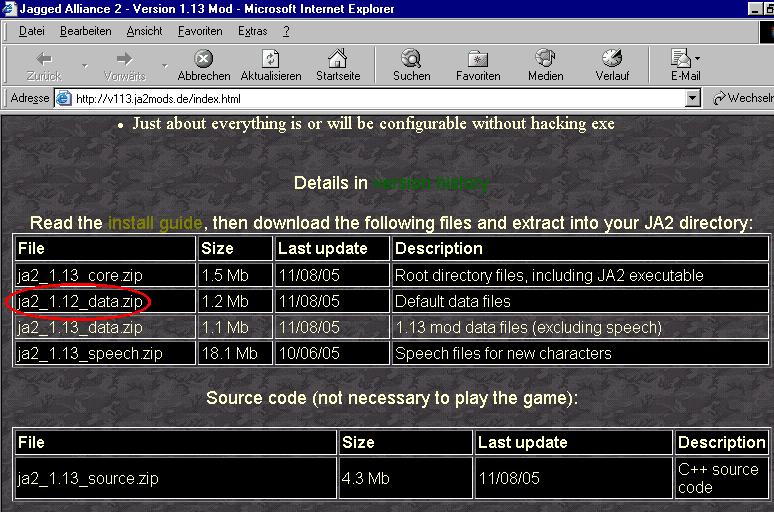Open the ? help menu
Screen dimensions: 774x512
[286, 31]
